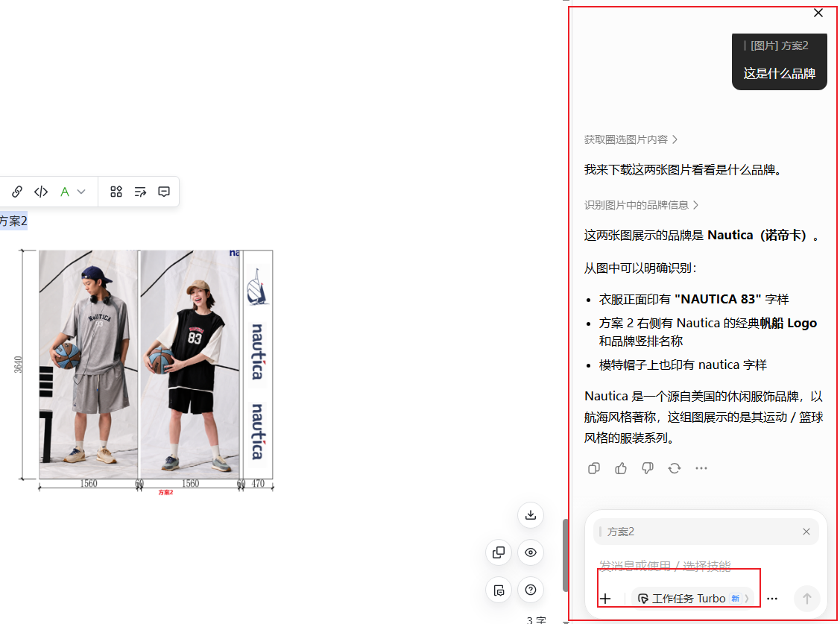Focus the message input field
840x624 pixels.
(x=705, y=566)
